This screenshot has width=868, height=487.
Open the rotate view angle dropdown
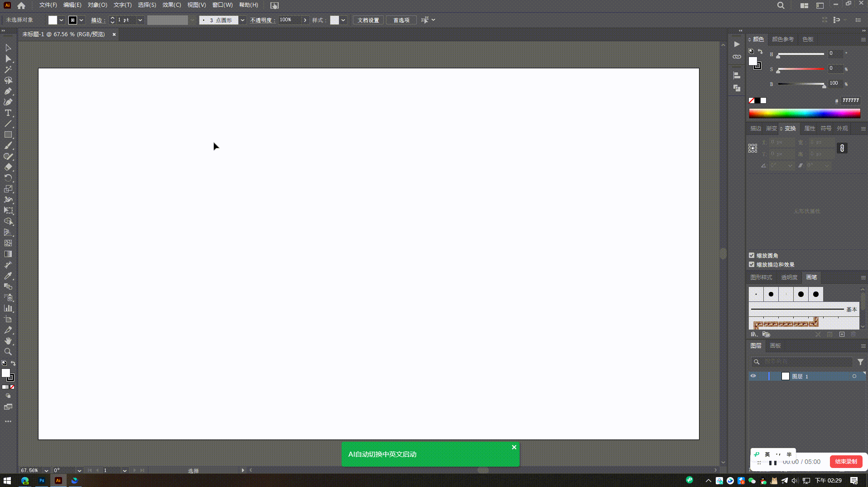(x=79, y=471)
